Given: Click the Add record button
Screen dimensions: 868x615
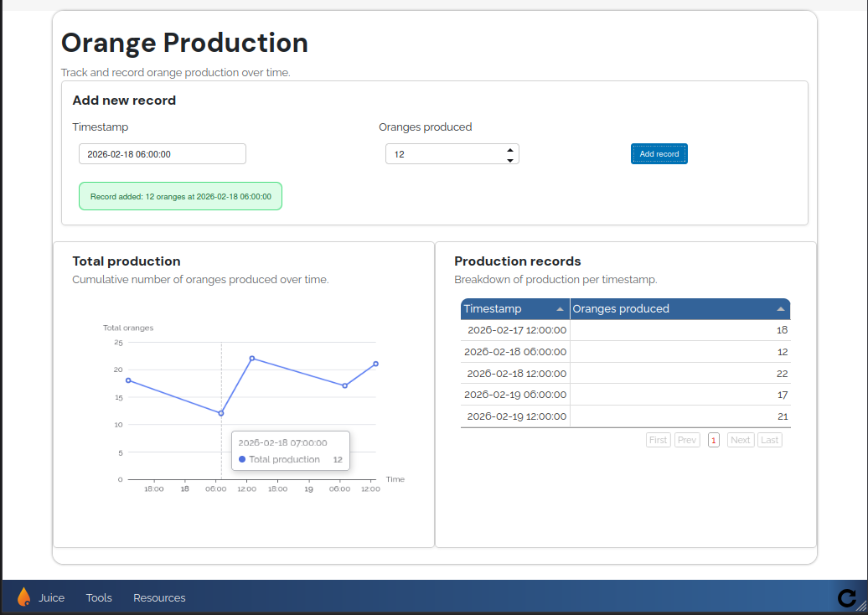Looking at the screenshot, I should [x=659, y=153].
